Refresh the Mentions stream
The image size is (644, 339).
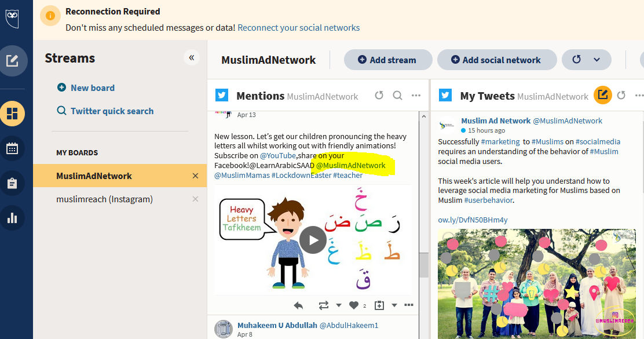pos(379,96)
